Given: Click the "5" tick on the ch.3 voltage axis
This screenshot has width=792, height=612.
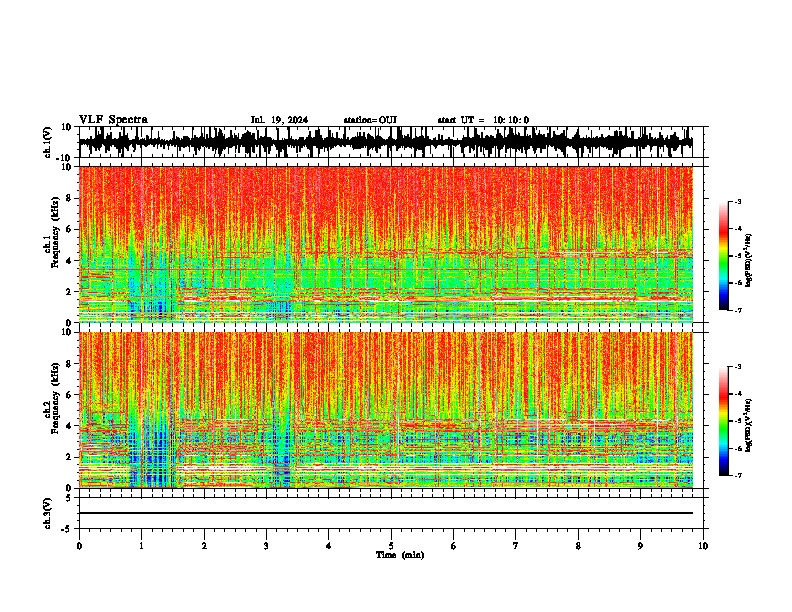Looking at the screenshot, I should pos(70,498).
